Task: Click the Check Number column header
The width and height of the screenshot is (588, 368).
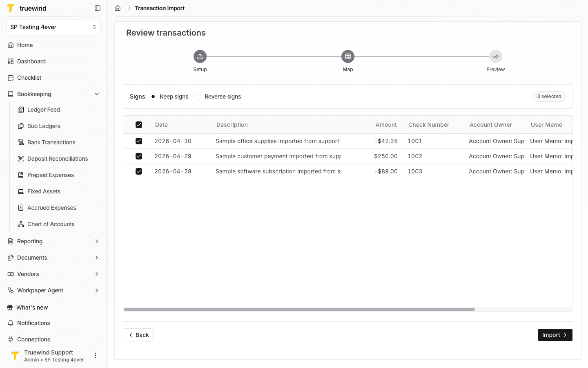Action: point(429,125)
